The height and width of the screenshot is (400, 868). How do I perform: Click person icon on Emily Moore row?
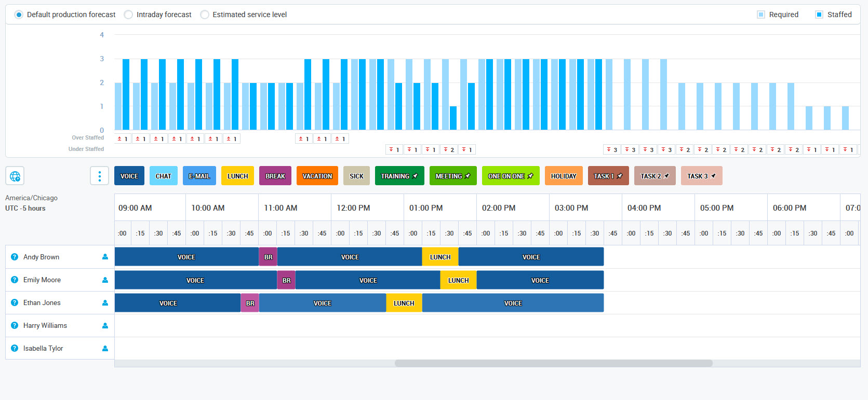pyautogui.click(x=105, y=280)
